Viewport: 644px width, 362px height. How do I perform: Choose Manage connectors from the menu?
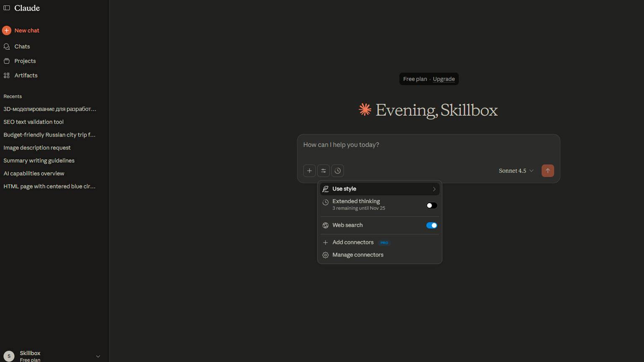click(358, 255)
